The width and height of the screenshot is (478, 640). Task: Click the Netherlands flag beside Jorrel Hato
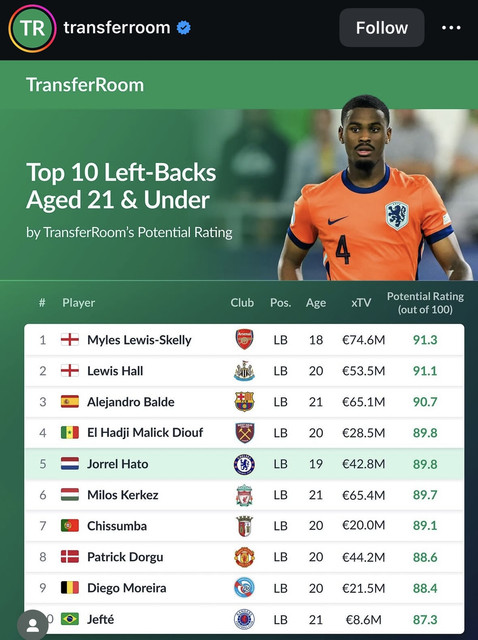pyautogui.click(x=70, y=464)
